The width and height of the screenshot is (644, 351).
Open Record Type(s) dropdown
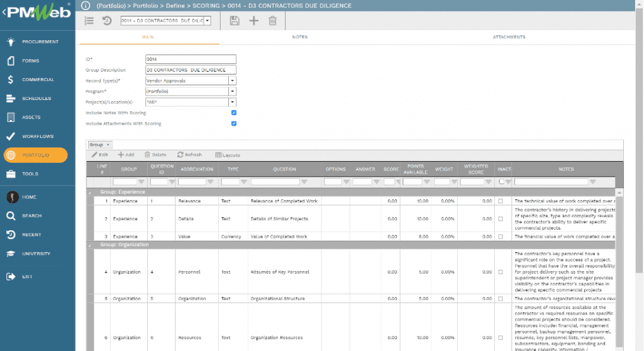pyautogui.click(x=232, y=81)
